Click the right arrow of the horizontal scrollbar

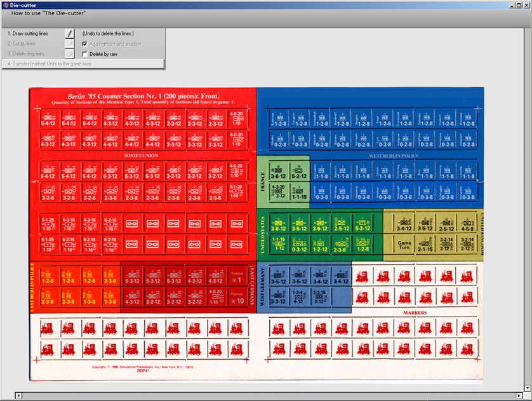[x=519, y=395]
